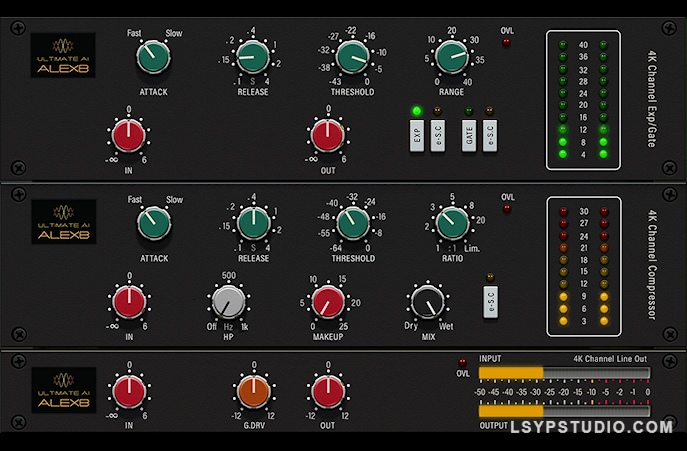Enable e-S.C switch on the Compressor unit
This screenshot has width=687, height=451.
pos(490,301)
